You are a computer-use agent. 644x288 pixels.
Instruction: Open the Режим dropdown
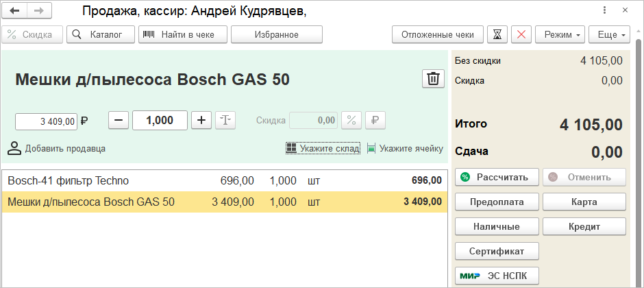point(559,34)
